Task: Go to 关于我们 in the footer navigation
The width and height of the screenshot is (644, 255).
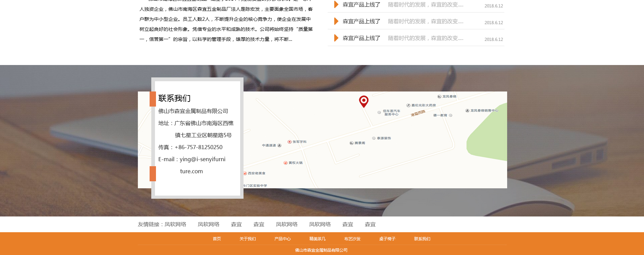Action: tap(248, 239)
